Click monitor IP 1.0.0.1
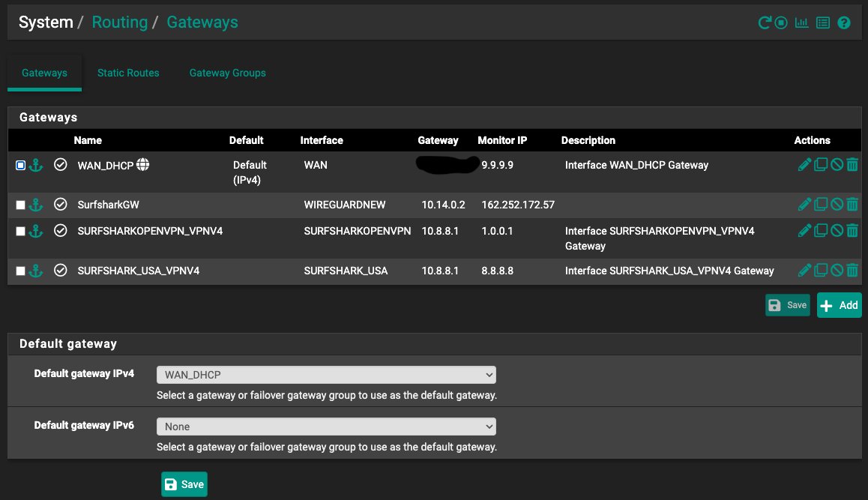The image size is (868, 500). coord(497,231)
